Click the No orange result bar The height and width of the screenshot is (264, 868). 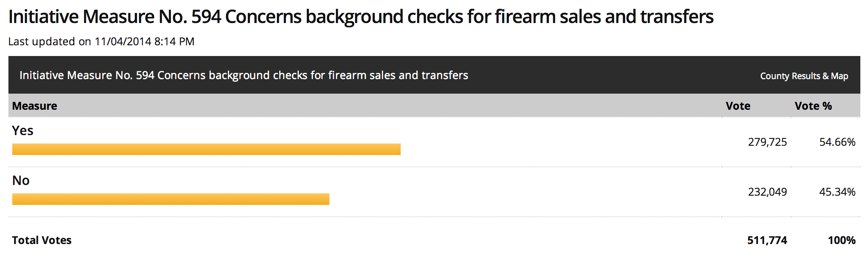click(x=170, y=199)
